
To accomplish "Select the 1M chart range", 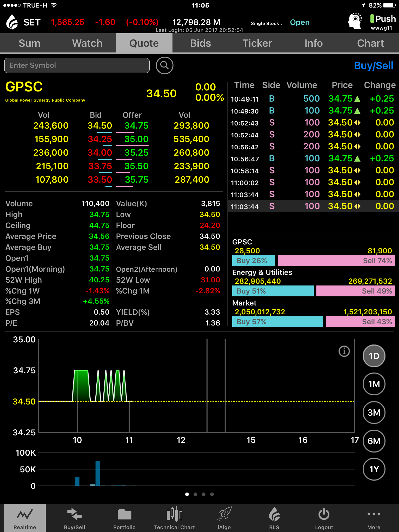I will tap(374, 384).
